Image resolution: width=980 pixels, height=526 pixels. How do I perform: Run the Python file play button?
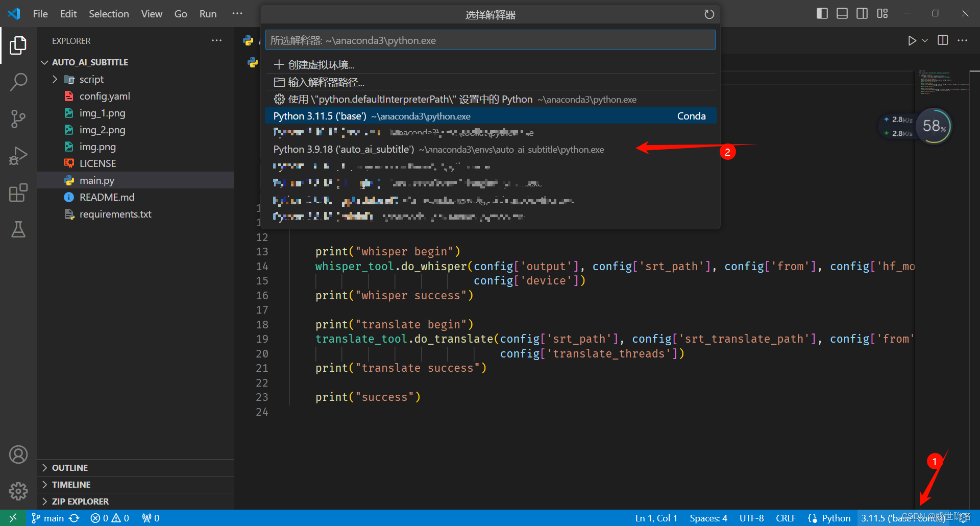912,40
